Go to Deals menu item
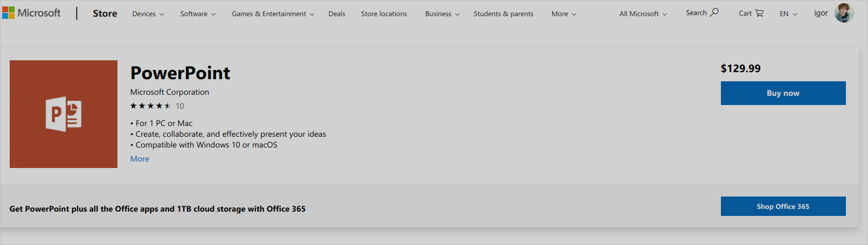 coord(337,14)
